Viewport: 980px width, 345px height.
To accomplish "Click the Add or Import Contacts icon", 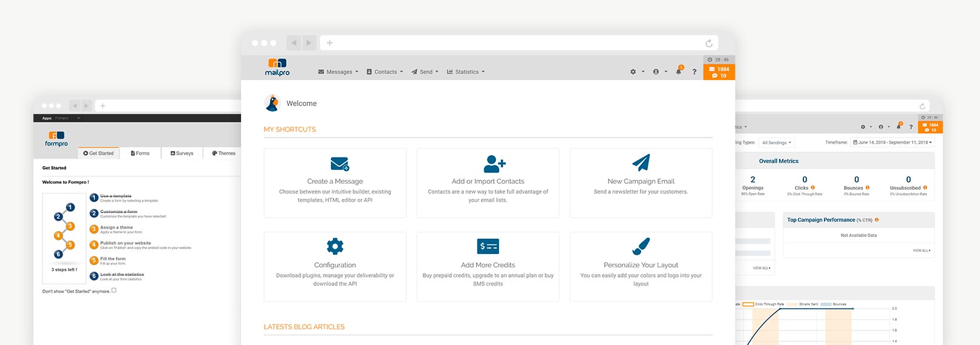I will point(495,163).
